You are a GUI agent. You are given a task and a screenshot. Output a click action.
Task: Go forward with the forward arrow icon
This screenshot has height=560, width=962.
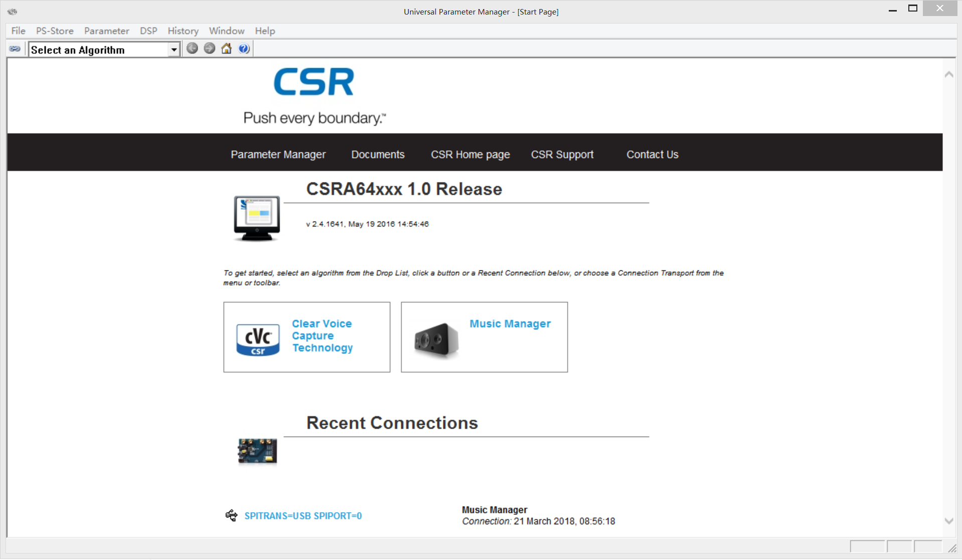(x=210, y=49)
